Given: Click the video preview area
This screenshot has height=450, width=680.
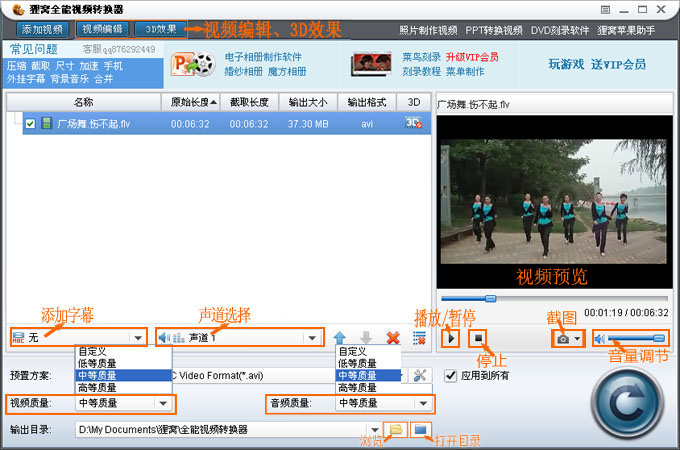Looking at the screenshot, I should pyautogui.click(x=554, y=202).
